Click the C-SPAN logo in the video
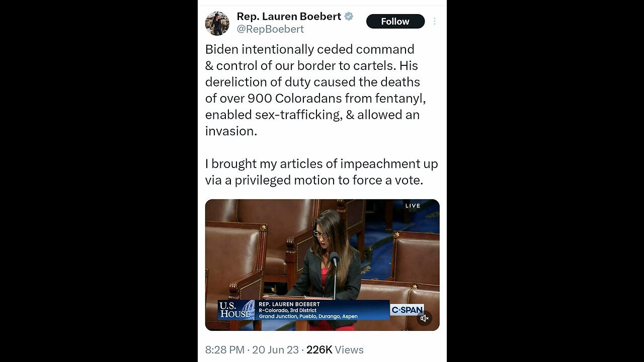 (407, 310)
